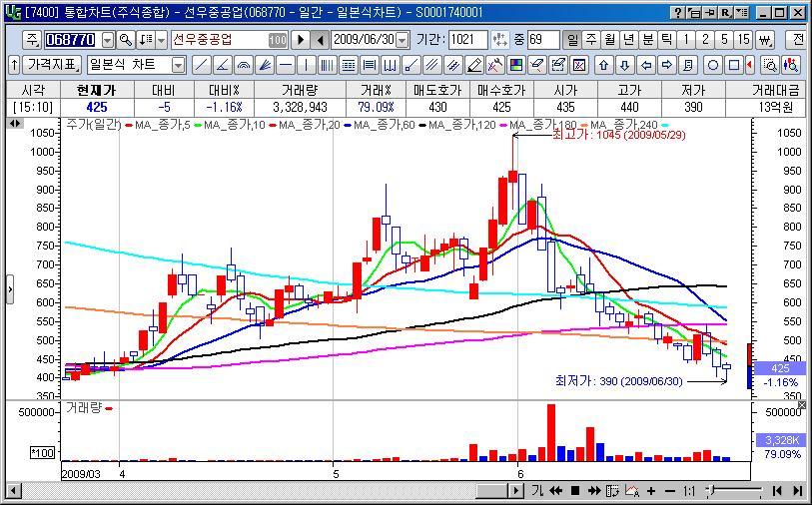
Task: Select the Fibonacci arc tool
Action: pyautogui.click(x=244, y=65)
